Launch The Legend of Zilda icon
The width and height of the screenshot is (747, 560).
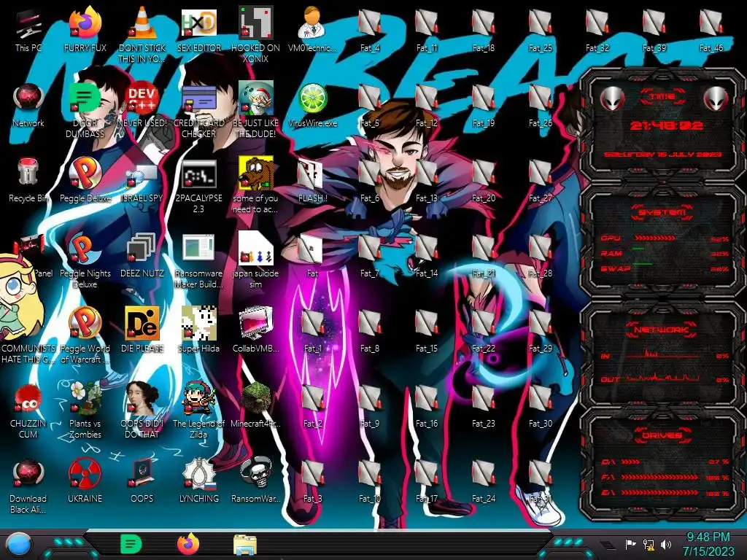point(198,399)
